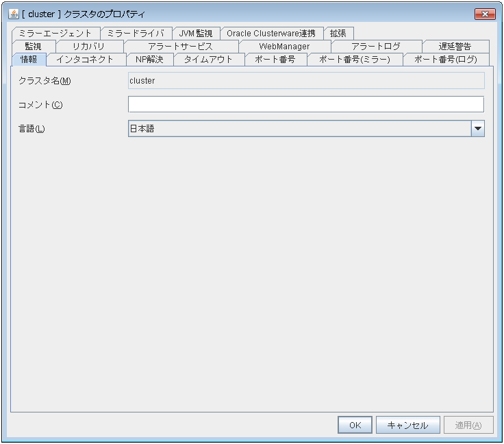Switch to the インタコネクト tab
This screenshot has width=504, height=444.
pos(85,60)
